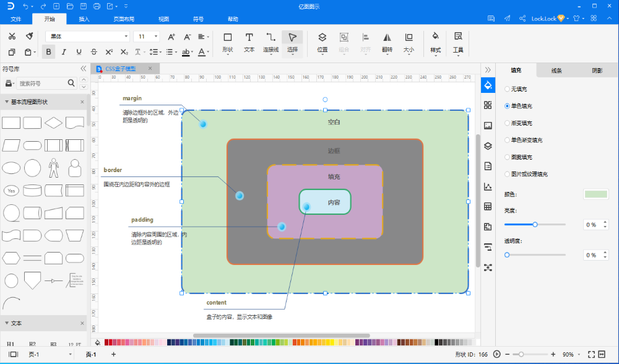Viewport: 619px width, 364px height.
Task: Click the Cut scissors icon
Action: click(x=12, y=37)
